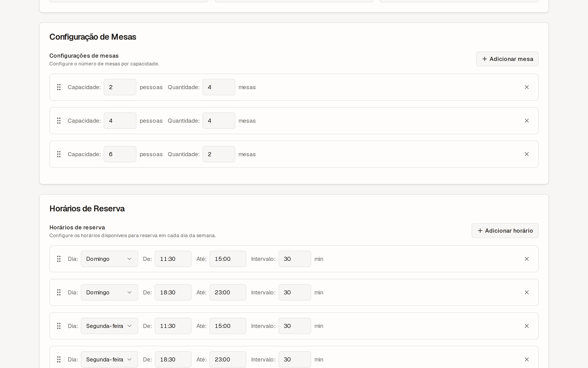Screen dimensions: 588x368
Task: Open day dropdown for Domingo 11:30 row
Action: point(109,259)
